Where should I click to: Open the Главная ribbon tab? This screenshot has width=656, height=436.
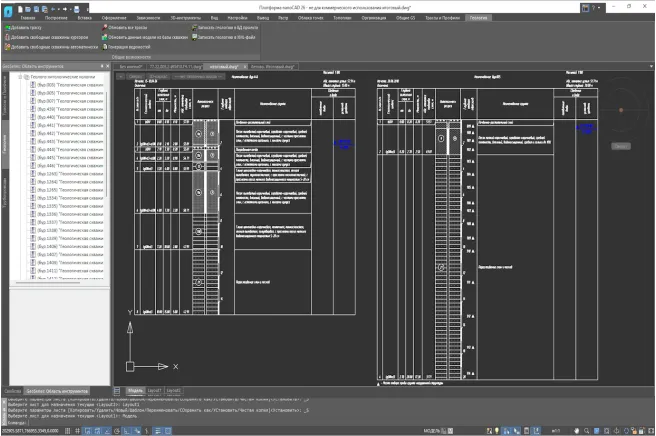click(26, 18)
